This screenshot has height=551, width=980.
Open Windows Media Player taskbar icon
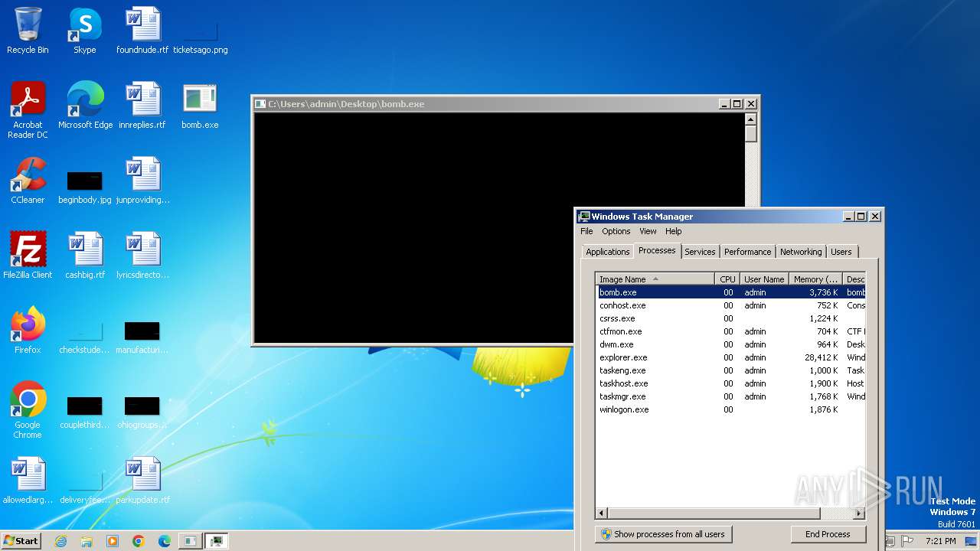point(113,541)
